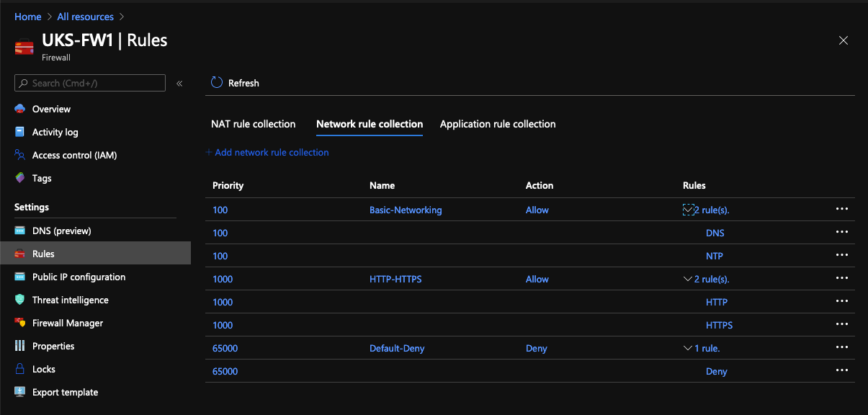868x415 pixels.
Task: Click the Allow action for Basic-Networking
Action: 537,210
